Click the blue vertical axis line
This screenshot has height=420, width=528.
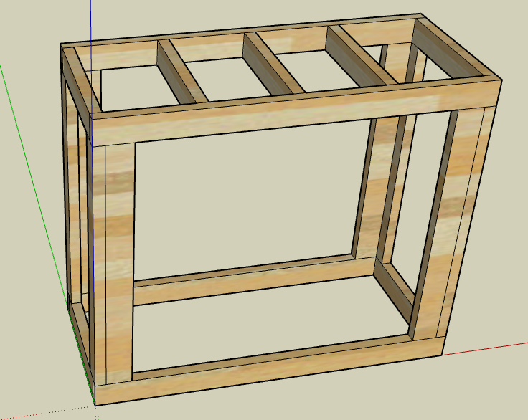click(91, 22)
